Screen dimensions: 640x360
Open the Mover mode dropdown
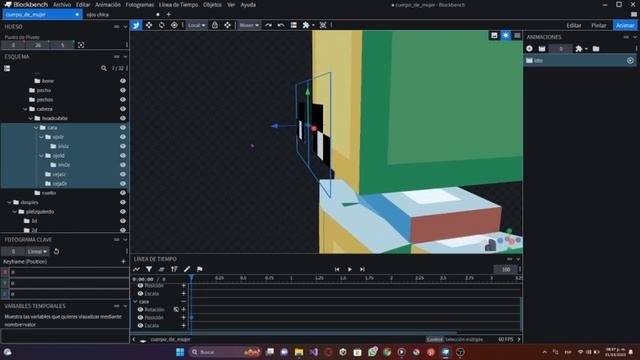(x=249, y=25)
